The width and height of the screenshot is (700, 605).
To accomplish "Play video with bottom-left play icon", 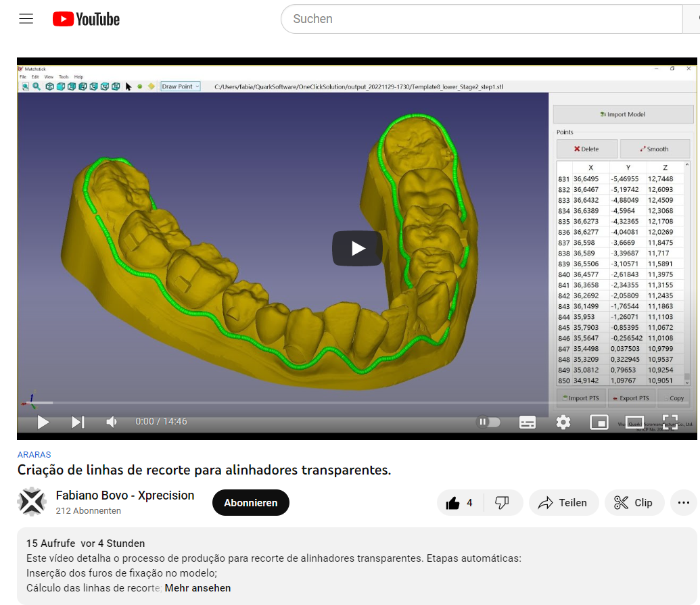I will 43,422.
